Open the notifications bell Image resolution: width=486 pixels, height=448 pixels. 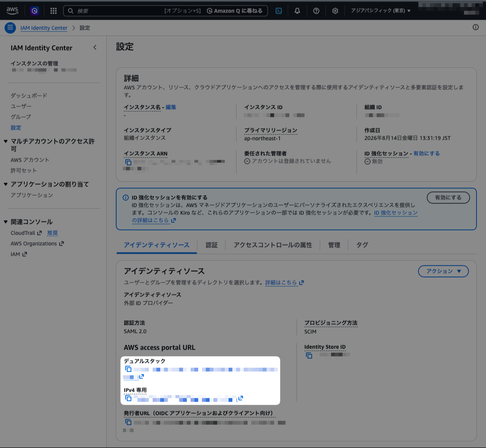click(297, 11)
